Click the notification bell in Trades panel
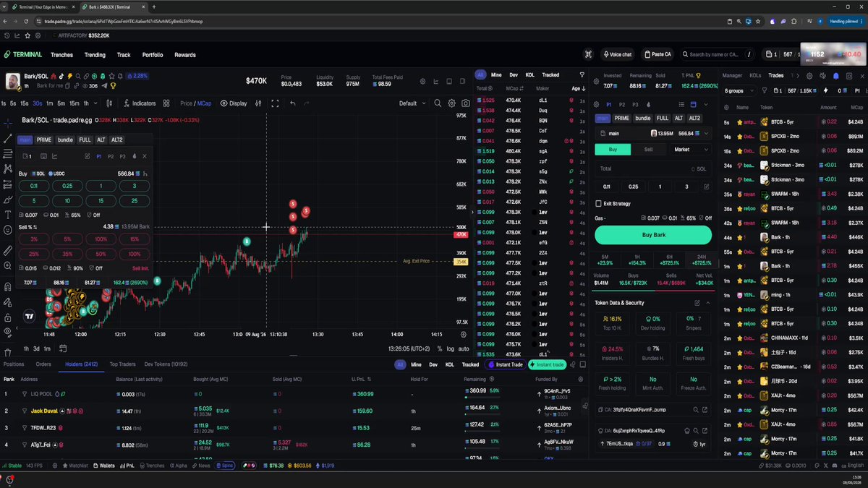868x488 pixels. click(x=835, y=75)
